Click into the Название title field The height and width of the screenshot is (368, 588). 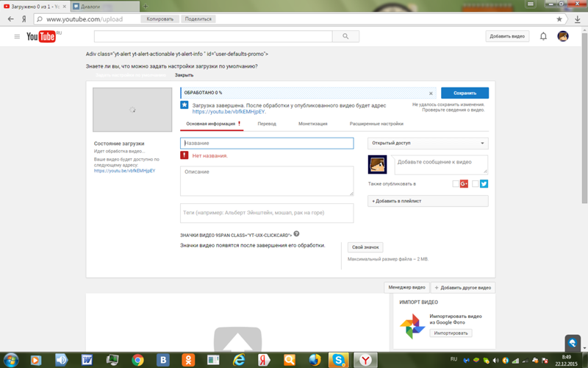267,143
